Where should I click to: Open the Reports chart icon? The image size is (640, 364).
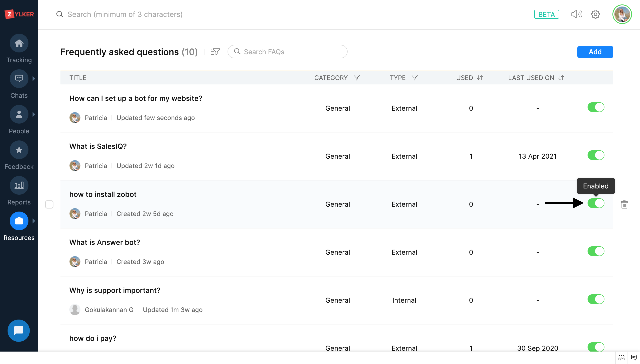[19, 186]
